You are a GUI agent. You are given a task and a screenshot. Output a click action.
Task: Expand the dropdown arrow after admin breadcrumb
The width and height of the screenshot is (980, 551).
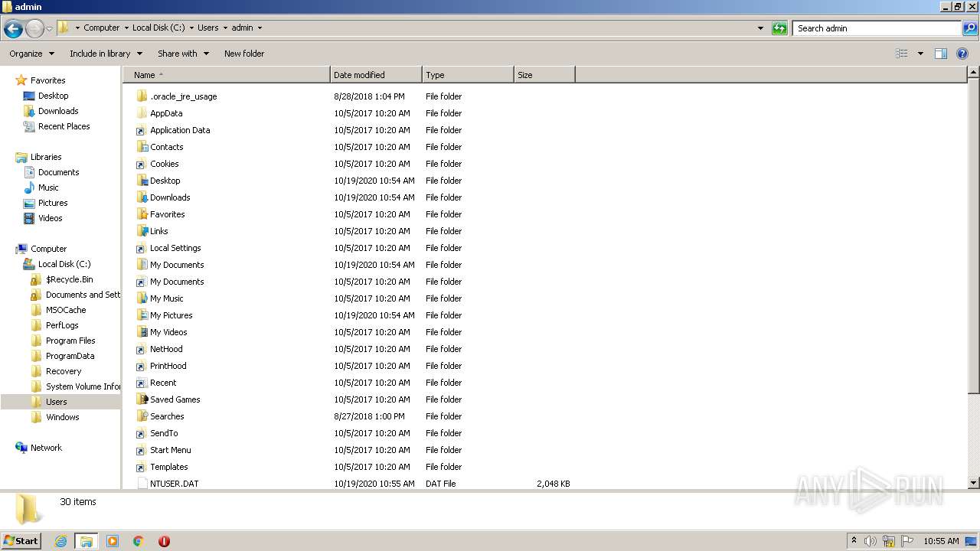click(x=260, y=28)
